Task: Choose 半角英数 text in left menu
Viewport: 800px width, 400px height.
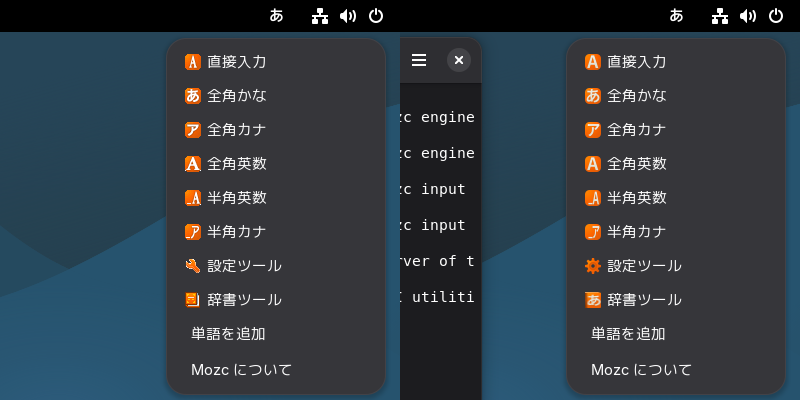Action: [237, 197]
